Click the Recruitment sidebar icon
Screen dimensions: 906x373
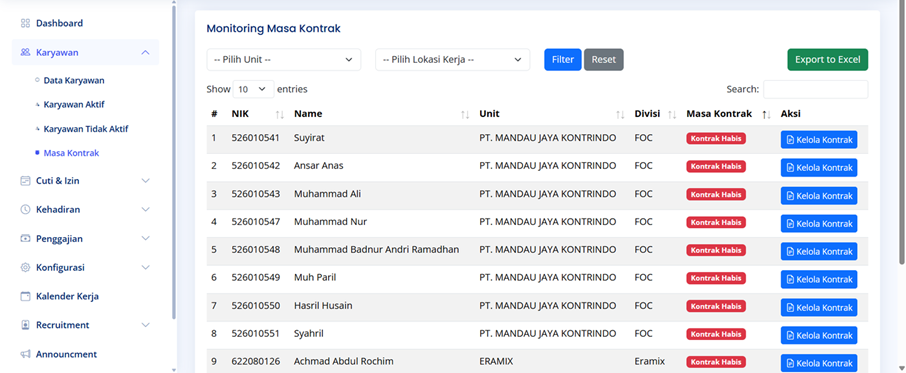point(25,325)
